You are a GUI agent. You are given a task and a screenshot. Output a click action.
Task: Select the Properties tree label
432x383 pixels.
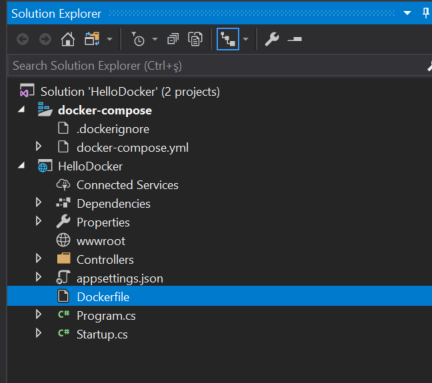[x=103, y=223]
